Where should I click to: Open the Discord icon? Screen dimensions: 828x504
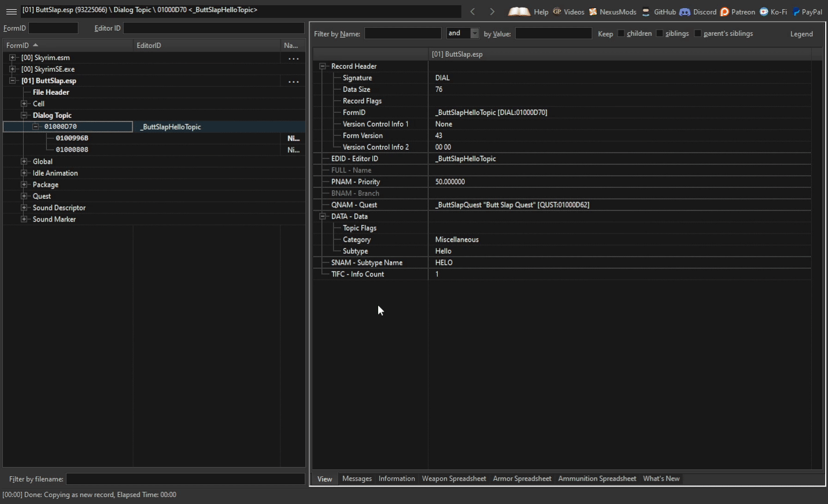[684, 12]
